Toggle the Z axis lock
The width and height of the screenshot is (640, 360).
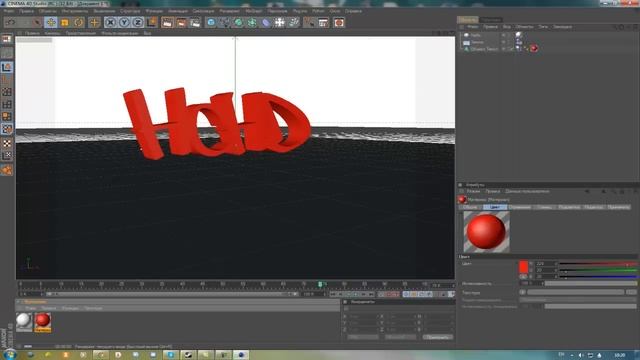click(138, 22)
